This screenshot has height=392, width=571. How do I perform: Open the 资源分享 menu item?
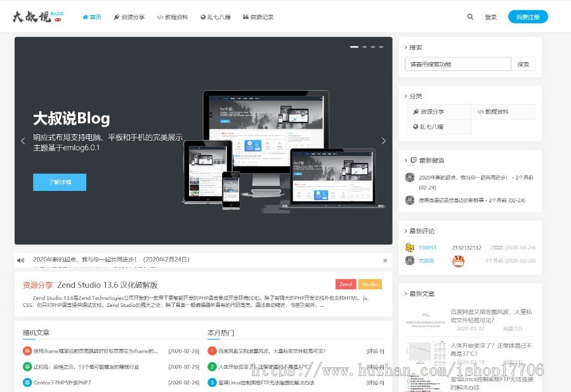point(130,16)
